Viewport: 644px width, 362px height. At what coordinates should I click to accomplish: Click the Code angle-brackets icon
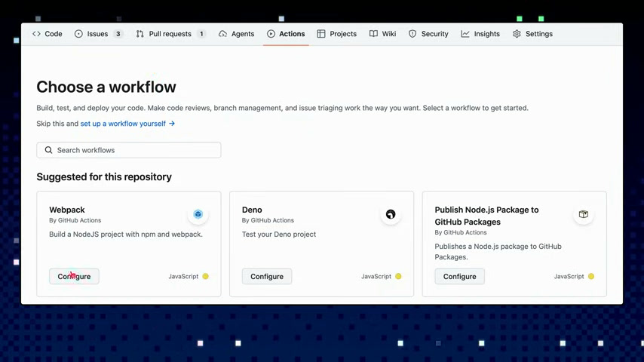pyautogui.click(x=36, y=34)
